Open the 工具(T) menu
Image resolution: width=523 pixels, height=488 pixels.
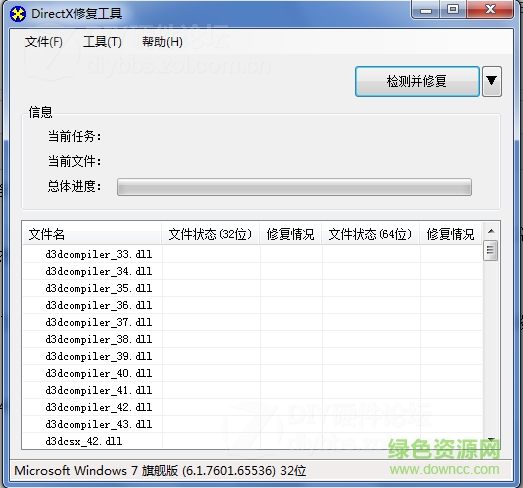point(102,42)
